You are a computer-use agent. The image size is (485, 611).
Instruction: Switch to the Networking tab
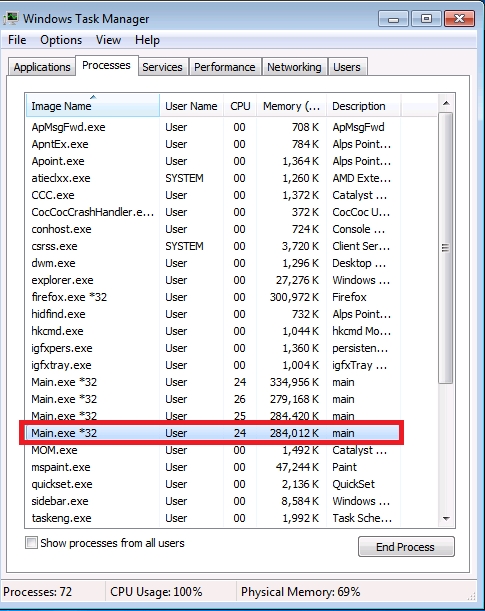pyautogui.click(x=294, y=67)
